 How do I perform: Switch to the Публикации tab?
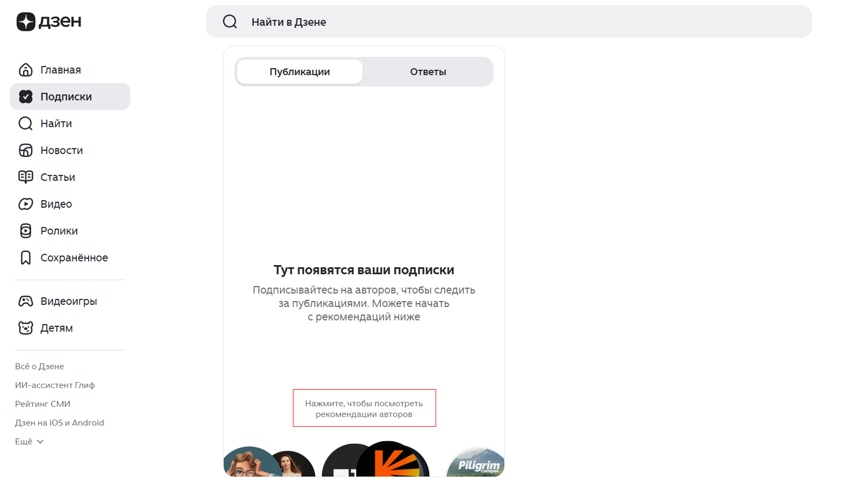pyautogui.click(x=300, y=71)
